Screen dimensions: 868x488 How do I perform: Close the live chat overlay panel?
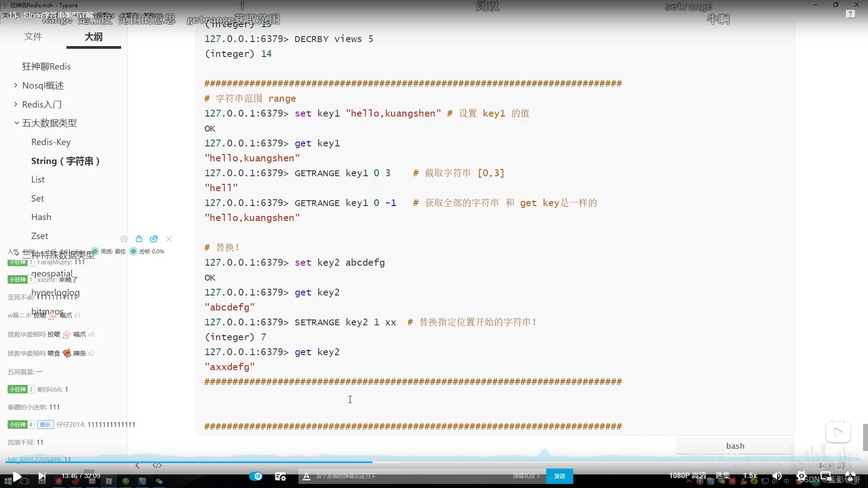pos(169,239)
